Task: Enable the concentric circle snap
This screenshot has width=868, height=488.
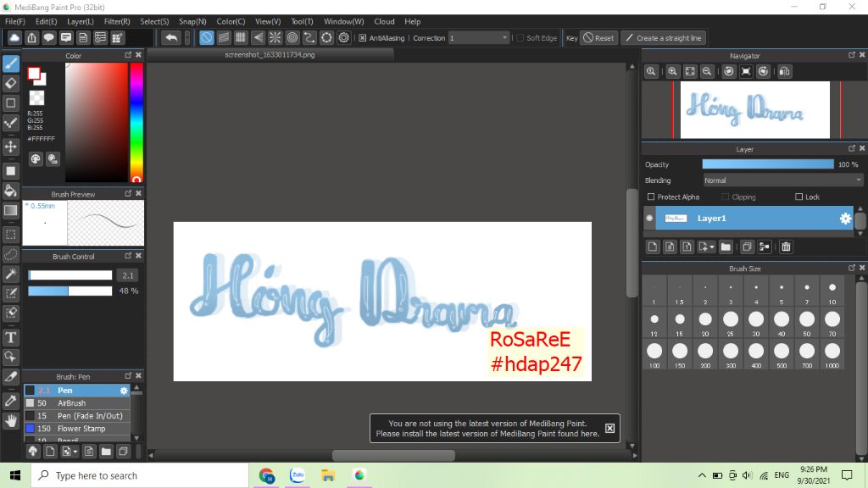Action: 292,37
